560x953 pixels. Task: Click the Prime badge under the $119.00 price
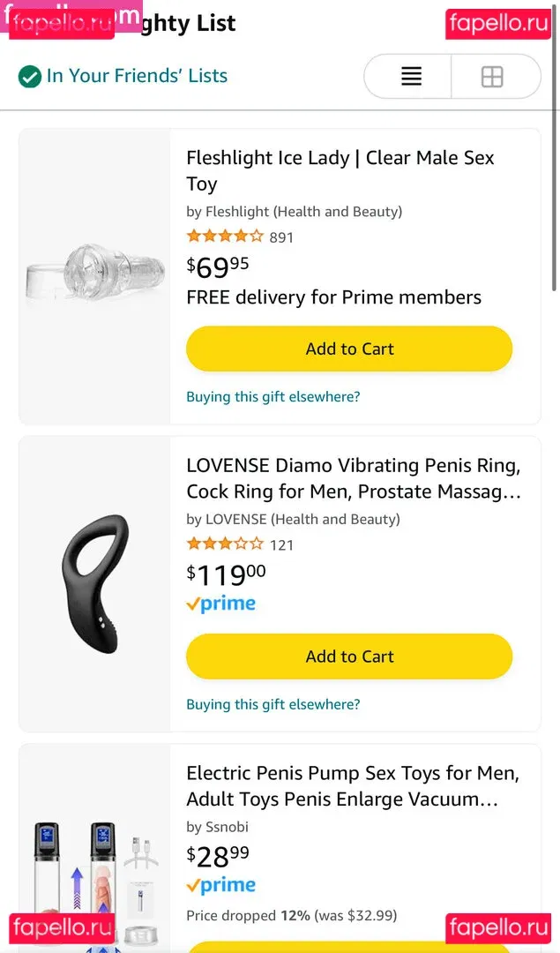(221, 604)
